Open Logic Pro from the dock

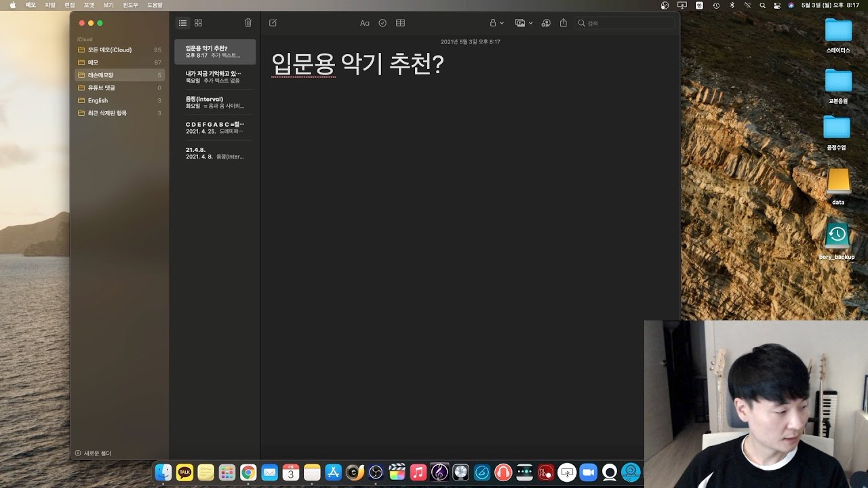[461, 472]
